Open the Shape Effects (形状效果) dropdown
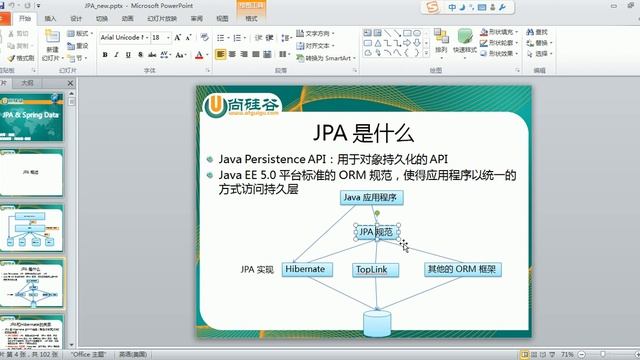Screen dimensions: 640x360 tap(499, 53)
